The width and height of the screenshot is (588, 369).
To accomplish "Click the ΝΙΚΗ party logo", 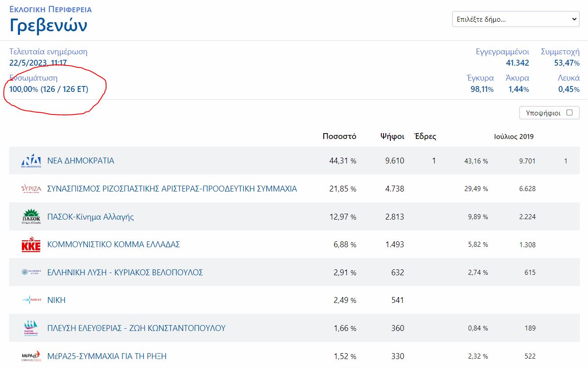I will 31,300.
